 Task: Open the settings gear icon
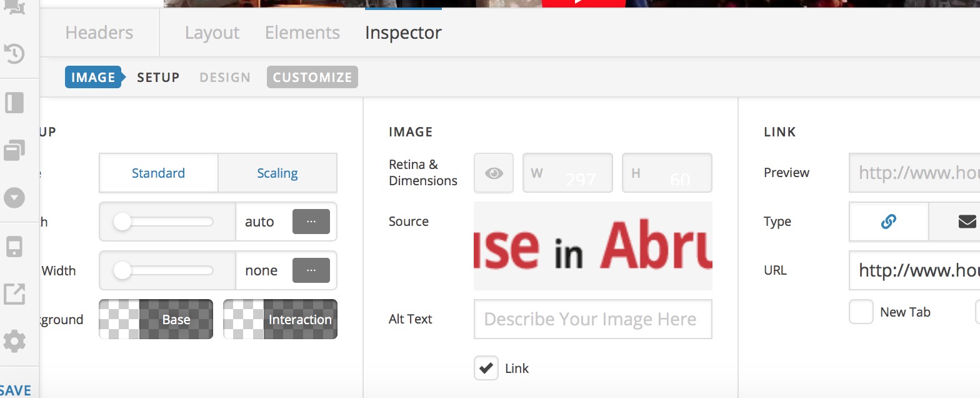point(14,342)
